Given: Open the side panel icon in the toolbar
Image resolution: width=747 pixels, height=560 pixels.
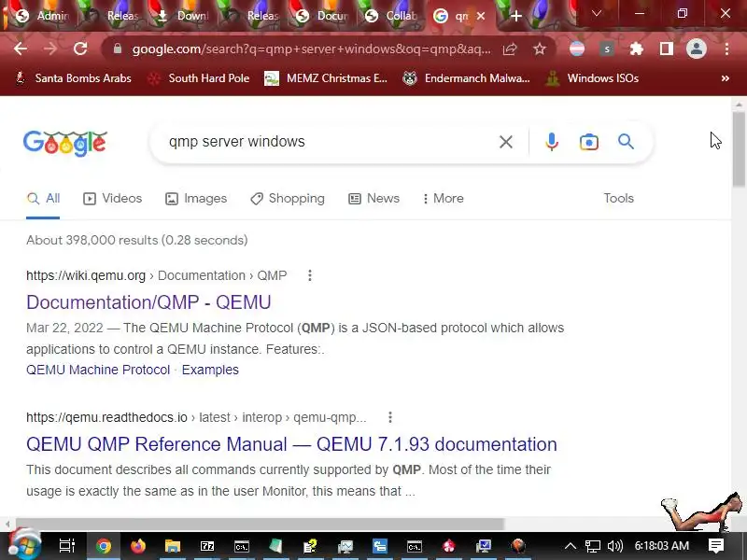Looking at the screenshot, I should pos(667,49).
